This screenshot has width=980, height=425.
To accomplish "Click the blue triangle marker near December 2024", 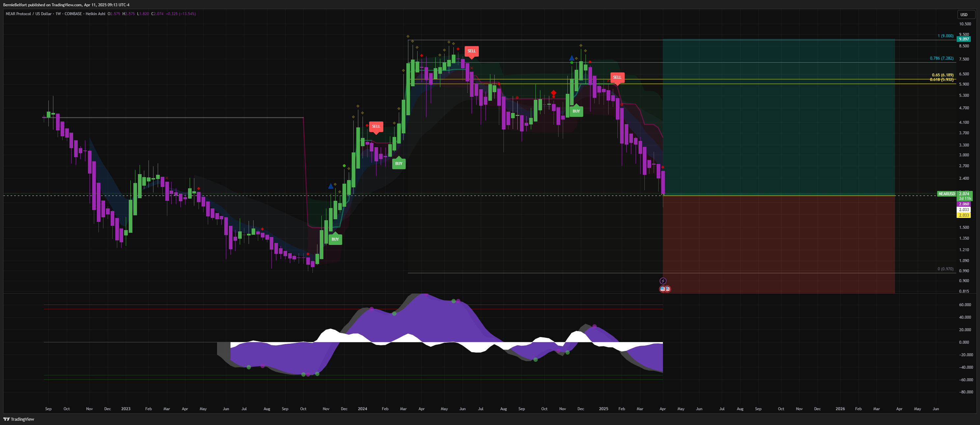I will (x=572, y=58).
